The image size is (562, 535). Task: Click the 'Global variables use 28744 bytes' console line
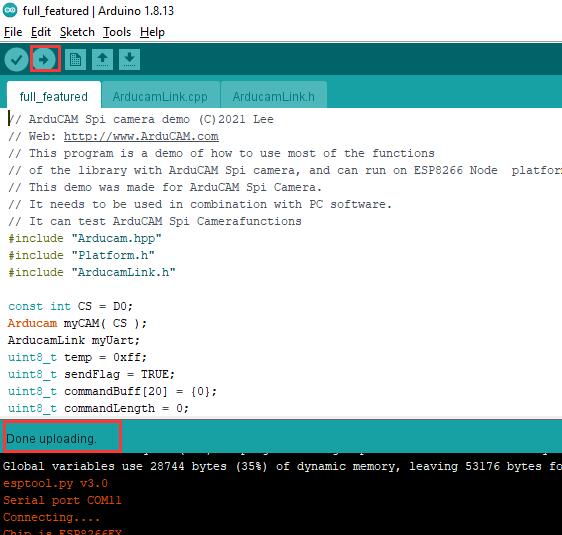tap(282, 466)
